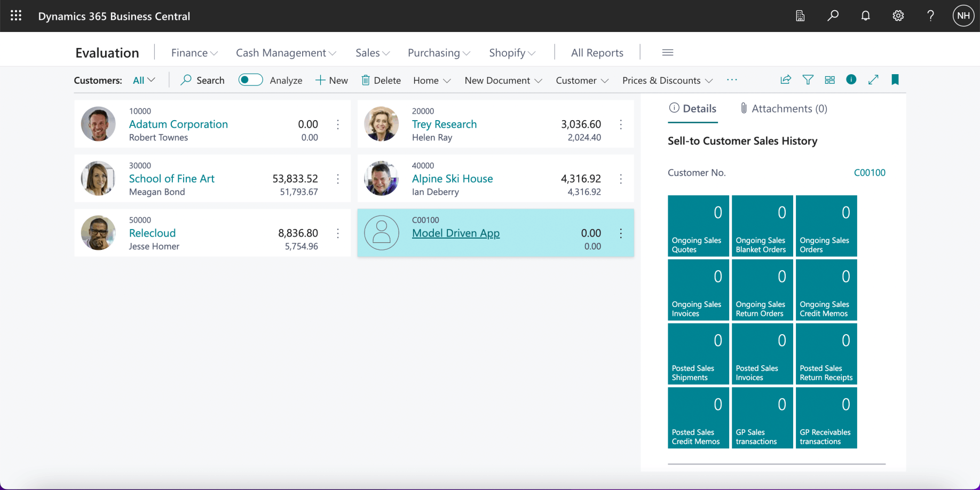Show more actions with the ellipsis
980x490 pixels.
732,80
